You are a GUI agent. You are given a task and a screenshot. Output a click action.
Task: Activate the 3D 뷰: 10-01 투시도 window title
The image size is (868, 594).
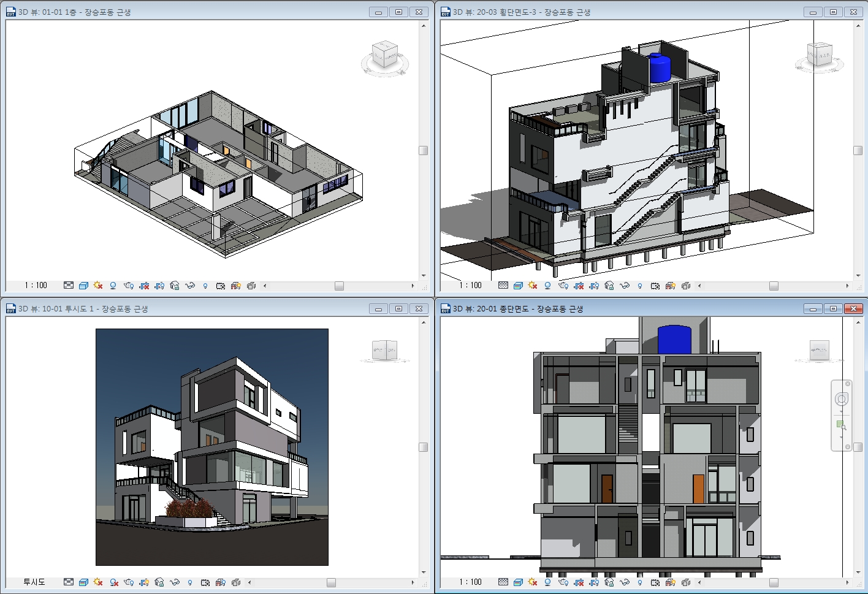(x=83, y=309)
